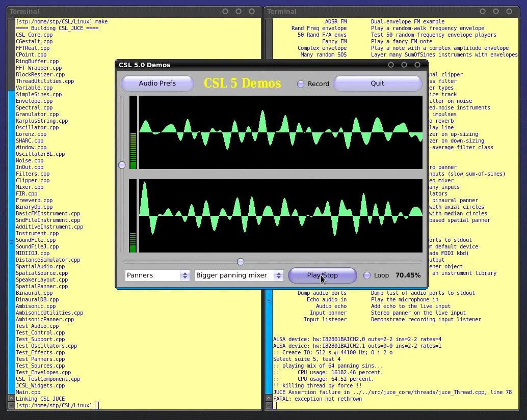Click rightmost round button in left Terminal title bar
The height and width of the screenshot is (420, 527).
pos(252,11)
